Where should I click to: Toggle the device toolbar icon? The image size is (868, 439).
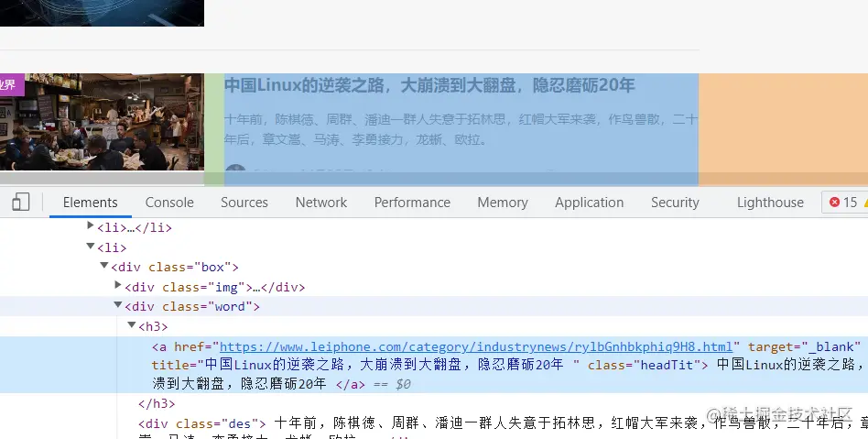tap(20, 203)
